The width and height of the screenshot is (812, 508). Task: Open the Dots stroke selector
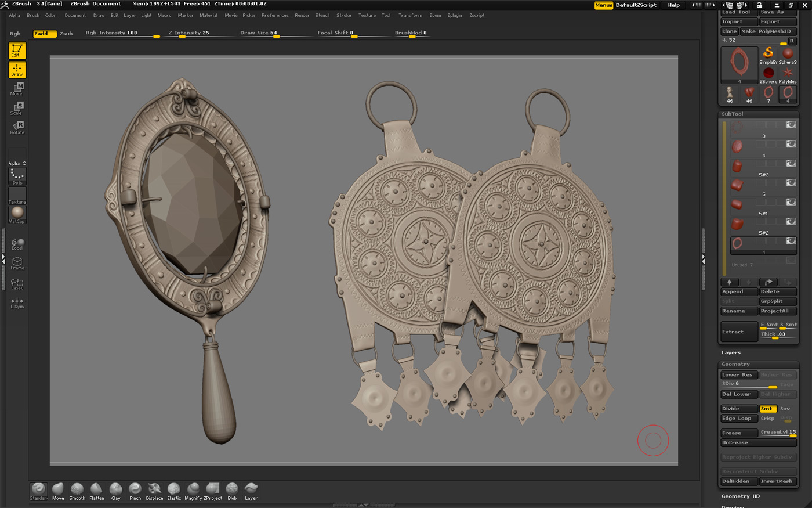(x=17, y=176)
